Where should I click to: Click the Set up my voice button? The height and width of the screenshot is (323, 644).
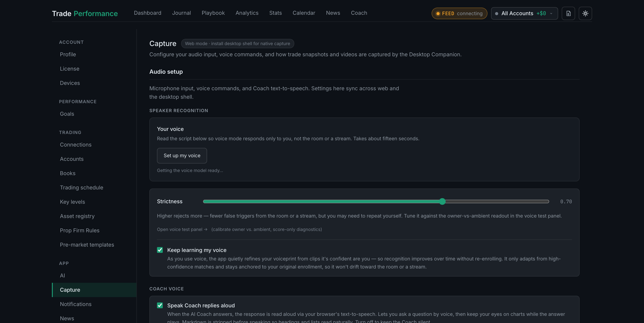point(182,156)
